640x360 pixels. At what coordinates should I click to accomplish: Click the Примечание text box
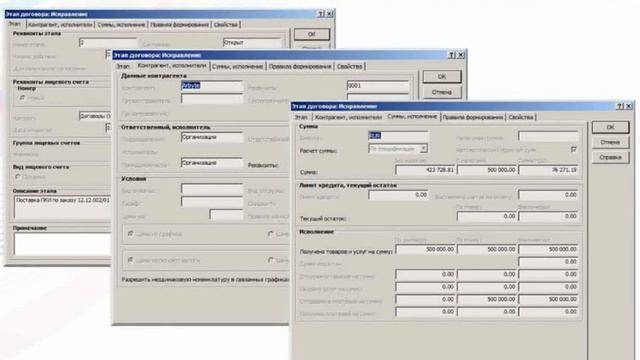coord(63,244)
